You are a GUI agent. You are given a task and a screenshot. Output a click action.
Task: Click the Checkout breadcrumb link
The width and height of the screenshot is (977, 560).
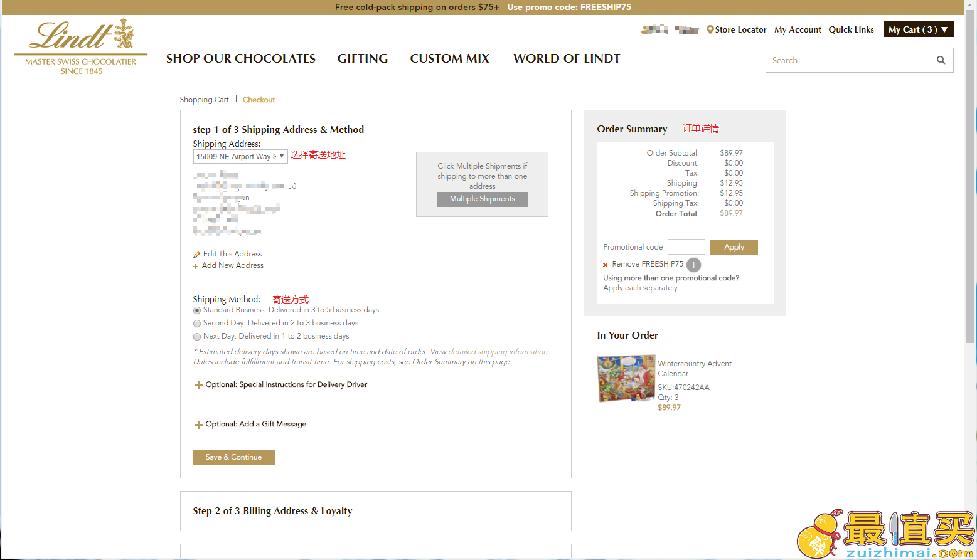pyautogui.click(x=259, y=100)
